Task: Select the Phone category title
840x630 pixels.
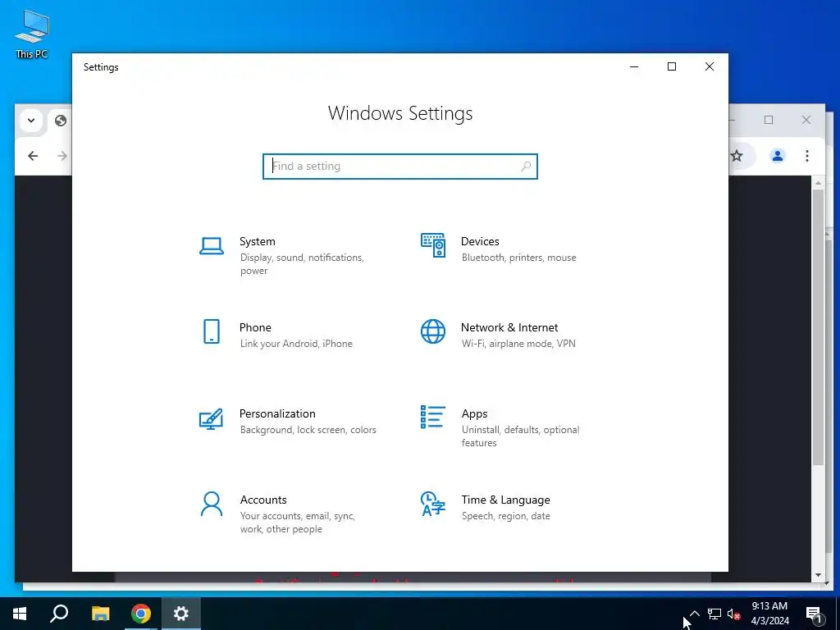Action: (x=255, y=327)
